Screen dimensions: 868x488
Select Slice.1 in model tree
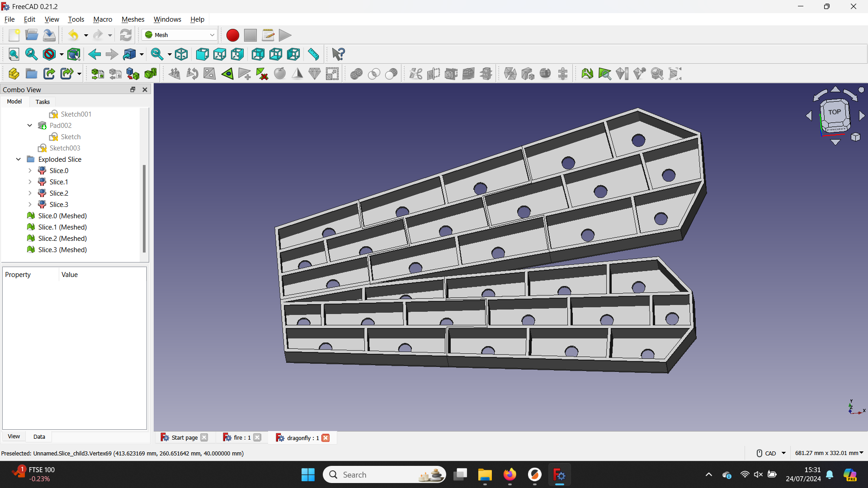tap(58, 181)
